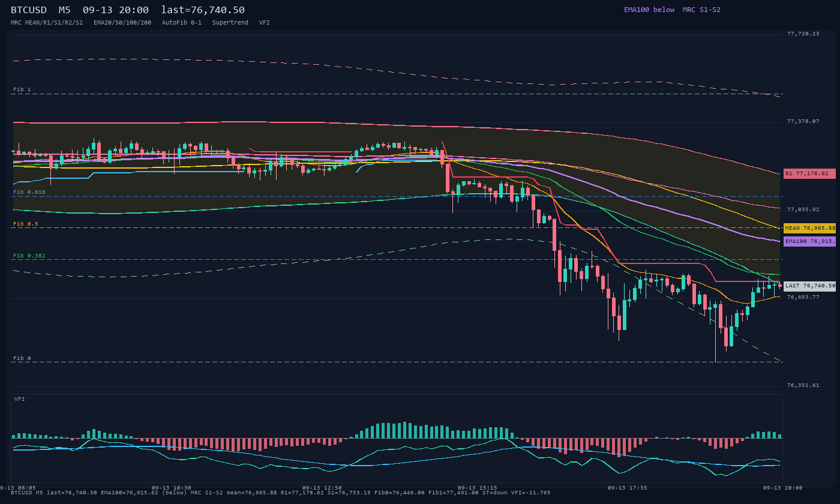The image size is (840, 504).
Task: Click the 77,035.92 price axis label
Action: click(803, 209)
